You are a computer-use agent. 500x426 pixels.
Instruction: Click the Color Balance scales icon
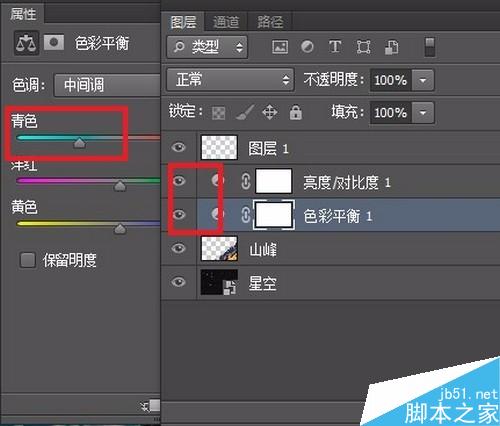tap(26, 43)
